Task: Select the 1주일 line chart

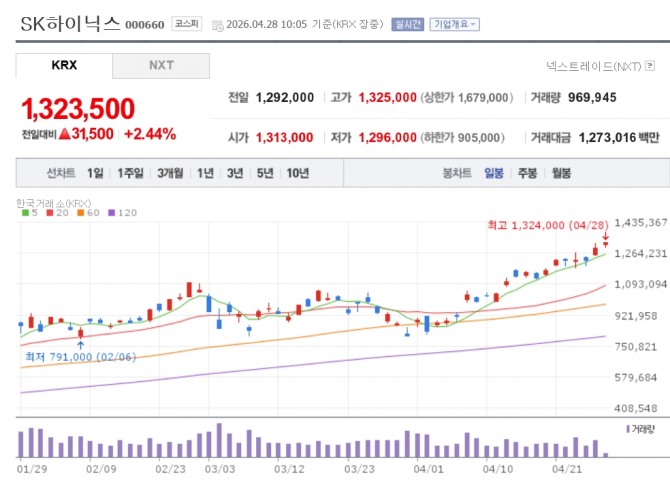Action: pos(130,173)
